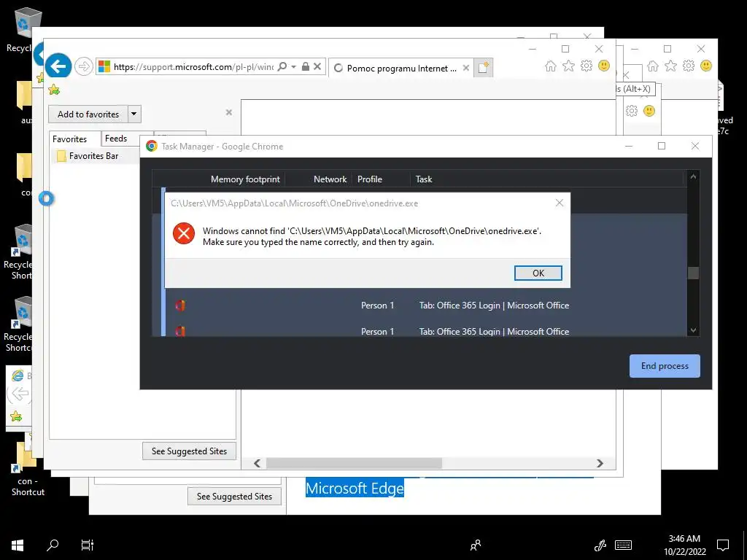Open Windows Ink Workspace pen icon
747x560 pixels.
tap(600, 545)
